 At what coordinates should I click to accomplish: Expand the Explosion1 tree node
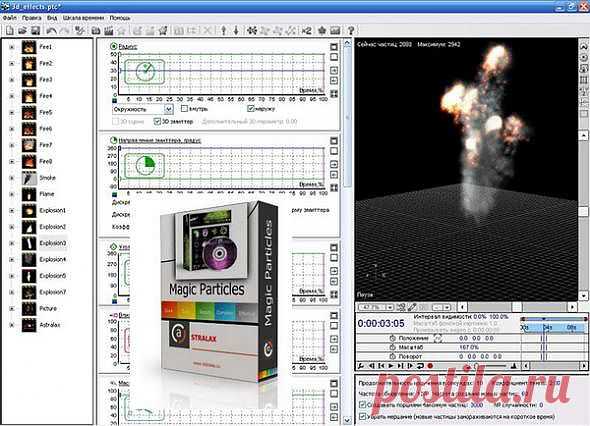point(12,211)
